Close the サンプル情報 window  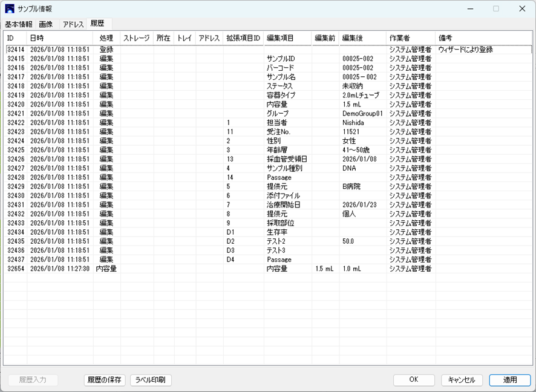pyautogui.click(x=522, y=9)
